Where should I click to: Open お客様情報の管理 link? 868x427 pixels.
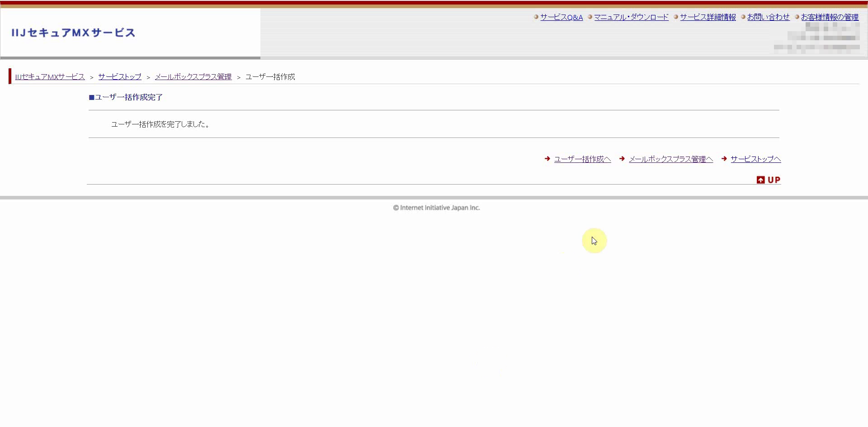830,17
